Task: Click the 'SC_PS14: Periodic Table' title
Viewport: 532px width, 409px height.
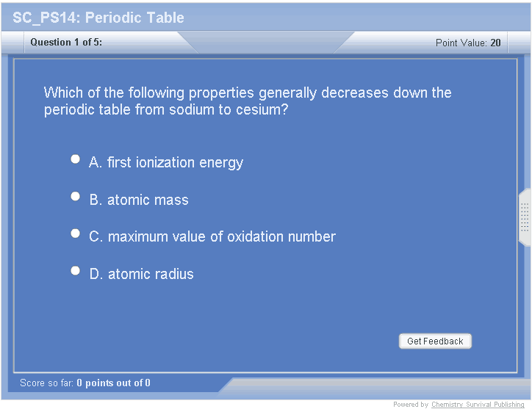Action: pos(98,18)
